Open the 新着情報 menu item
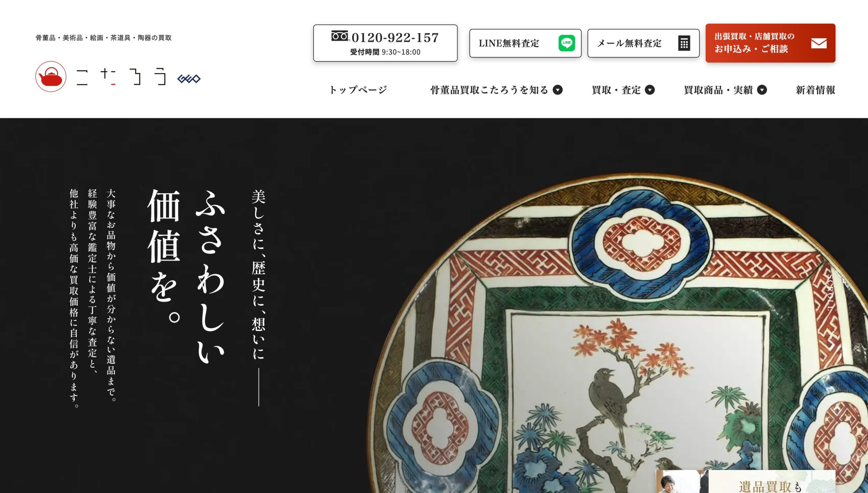Image resolution: width=868 pixels, height=493 pixels. point(815,90)
